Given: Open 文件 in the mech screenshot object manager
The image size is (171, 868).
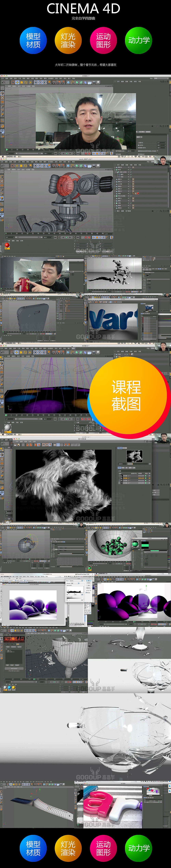Looking at the screenshot, I should [x=118, y=165].
